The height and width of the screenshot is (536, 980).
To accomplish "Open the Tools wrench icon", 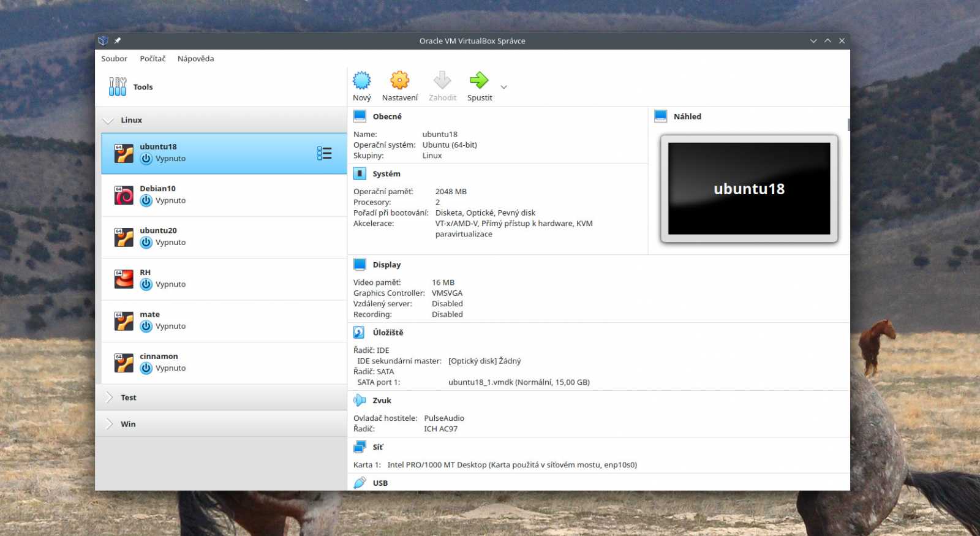I will click(118, 86).
